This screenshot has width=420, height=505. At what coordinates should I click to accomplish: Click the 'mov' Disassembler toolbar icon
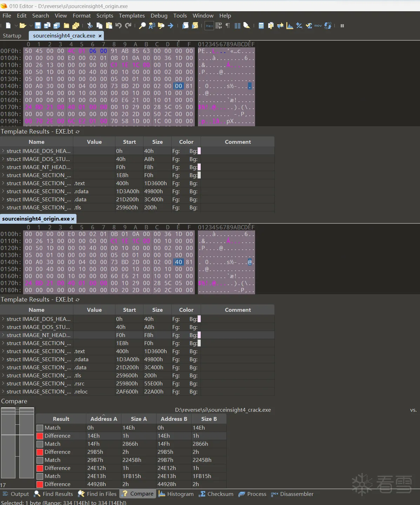coord(318,26)
